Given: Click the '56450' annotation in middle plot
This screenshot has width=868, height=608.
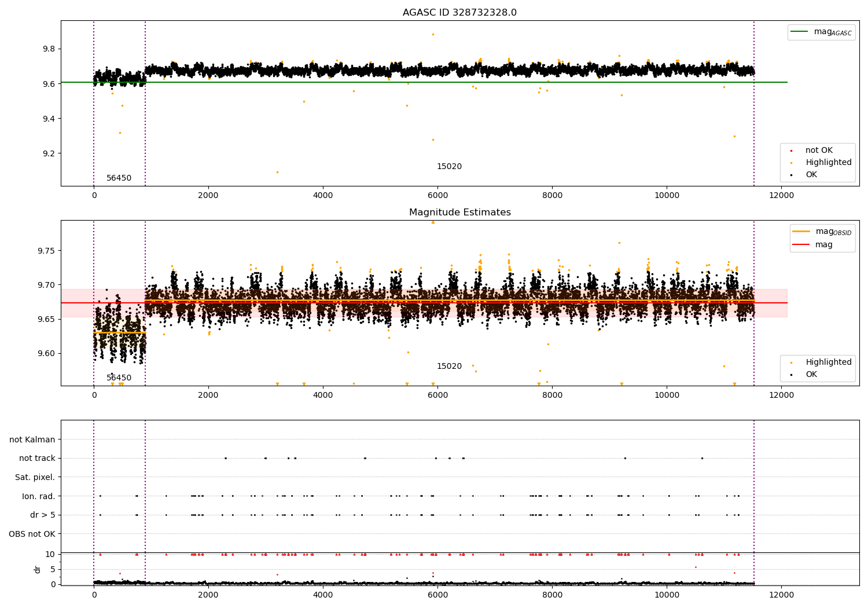Looking at the screenshot, I should click(x=119, y=378).
